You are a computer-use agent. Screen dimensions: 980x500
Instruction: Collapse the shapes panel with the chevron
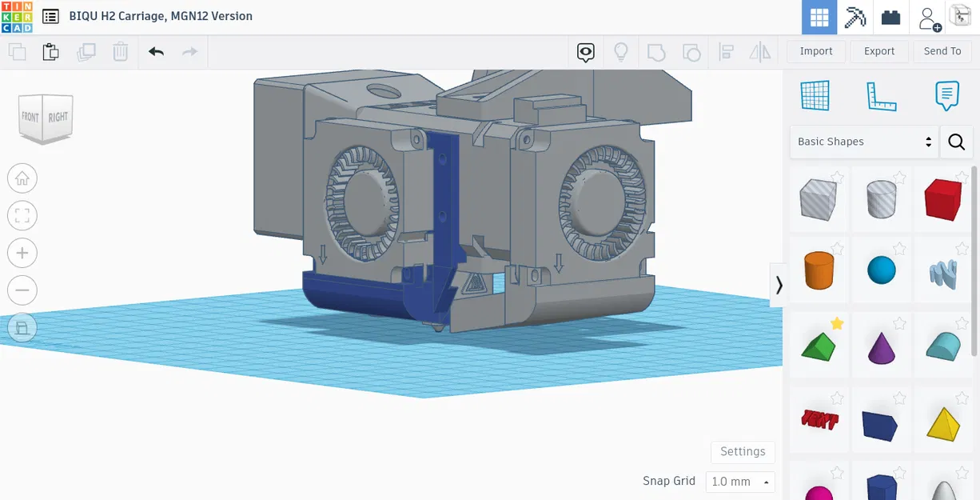pyautogui.click(x=779, y=285)
